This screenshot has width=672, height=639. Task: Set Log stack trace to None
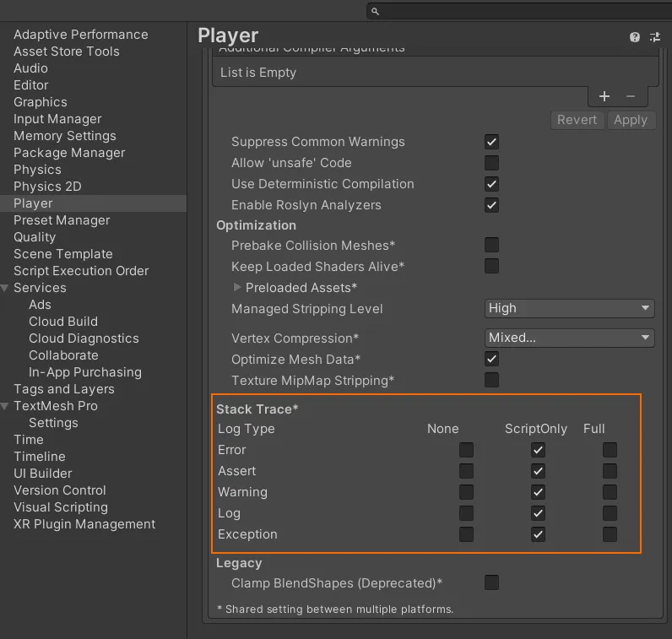466,513
